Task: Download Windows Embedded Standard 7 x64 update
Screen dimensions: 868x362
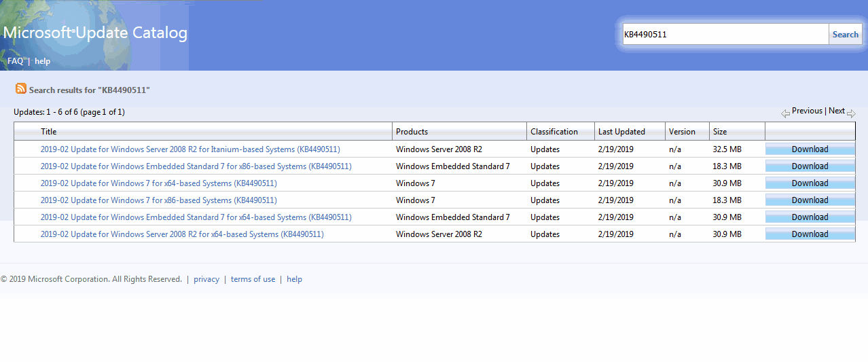Action: [810, 217]
